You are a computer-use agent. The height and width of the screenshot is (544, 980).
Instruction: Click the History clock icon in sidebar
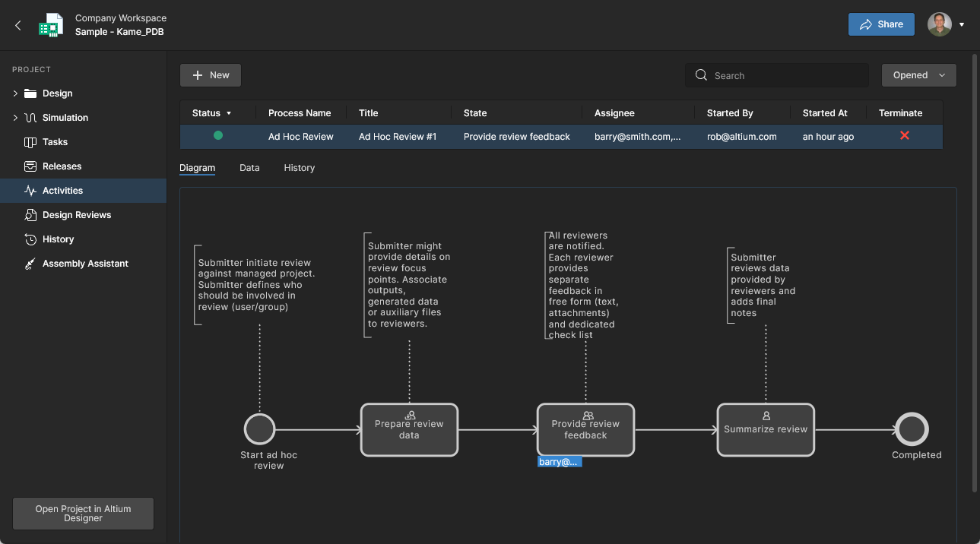[x=30, y=239]
